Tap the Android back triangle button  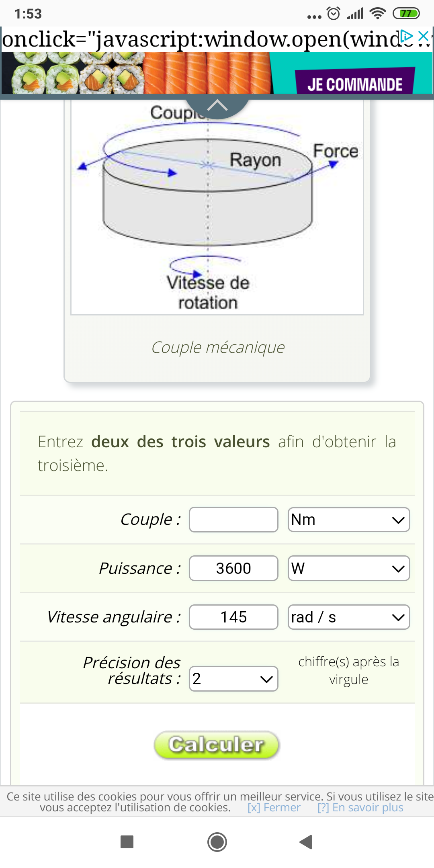click(x=306, y=841)
